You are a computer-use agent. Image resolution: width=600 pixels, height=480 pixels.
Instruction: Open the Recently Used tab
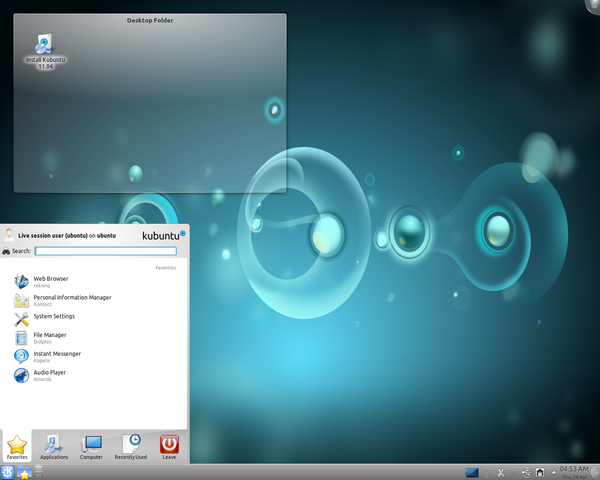[131, 446]
